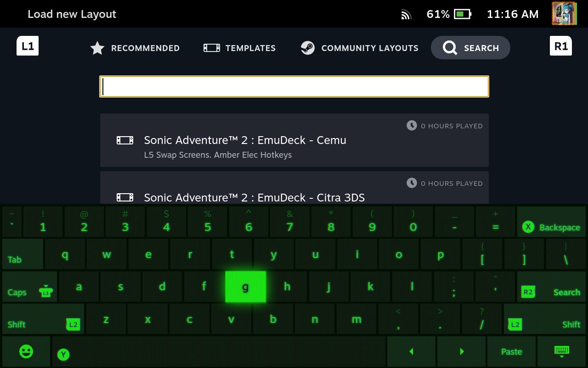Screen dimensions: 588x368
Task: Tap the Tab key
Action: tap(23, 254)
